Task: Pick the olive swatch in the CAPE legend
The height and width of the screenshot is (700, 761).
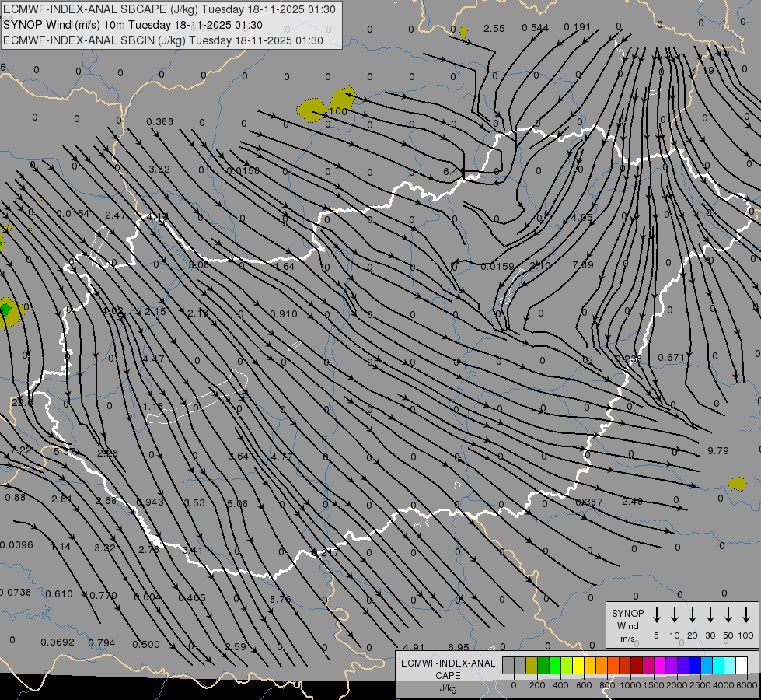Action: click(532, 665)
